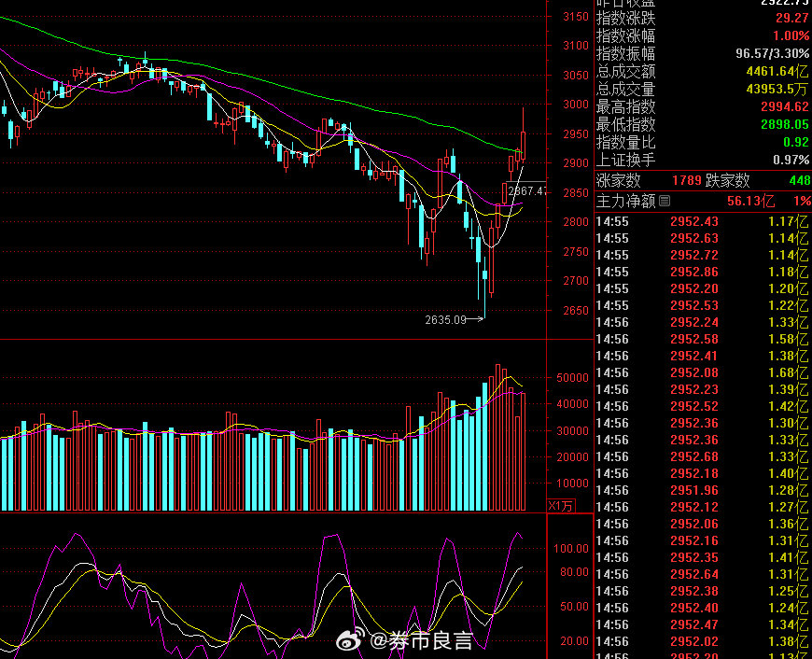Select the latest candlestick reaching near 3000
Image resolution: width=812 pixels, height=659 pixels.
pyautogui.click(x=523, y=134)
